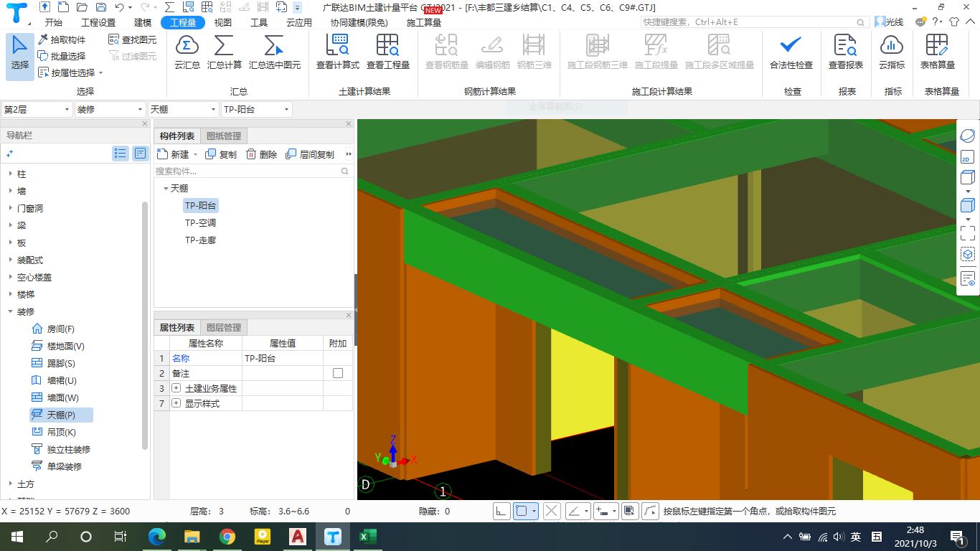Select TP-走廊 in component list
The height and width of the screenshot is (551, 980).
200,240
